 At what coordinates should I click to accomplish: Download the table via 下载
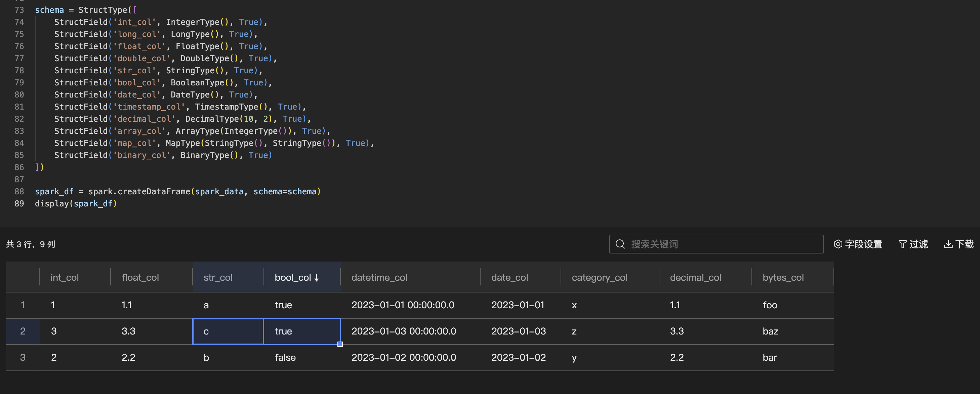(958, 244)
